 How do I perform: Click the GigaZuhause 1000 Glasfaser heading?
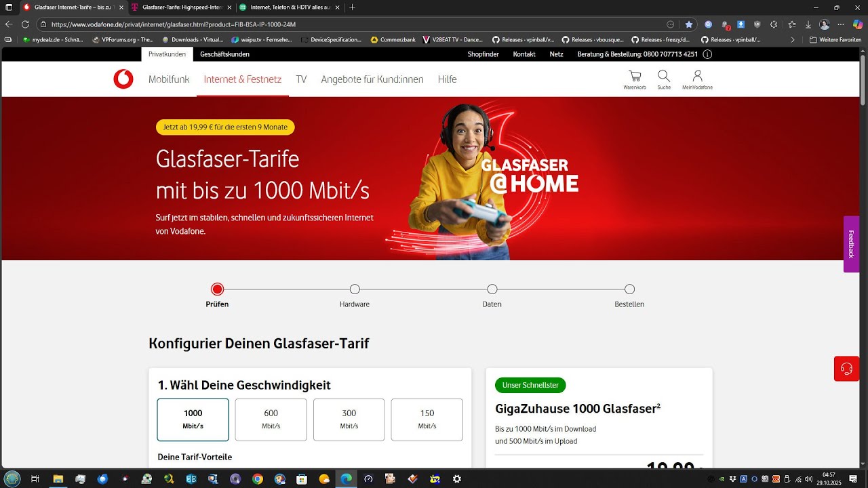pyautogui.click(x=578, y=408)
